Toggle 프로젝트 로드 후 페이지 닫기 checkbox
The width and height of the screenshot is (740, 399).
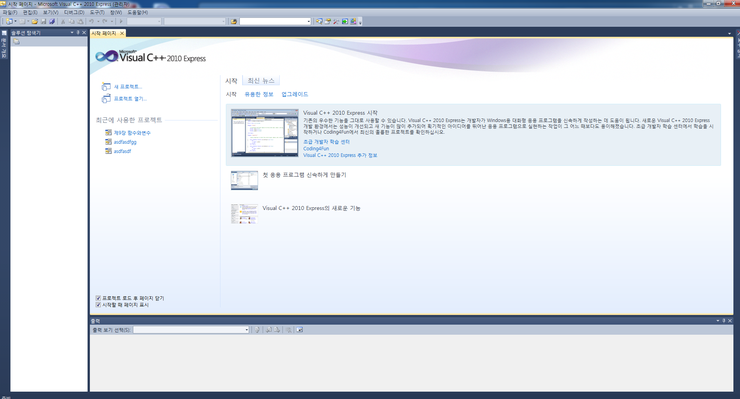tap(98, 298)
